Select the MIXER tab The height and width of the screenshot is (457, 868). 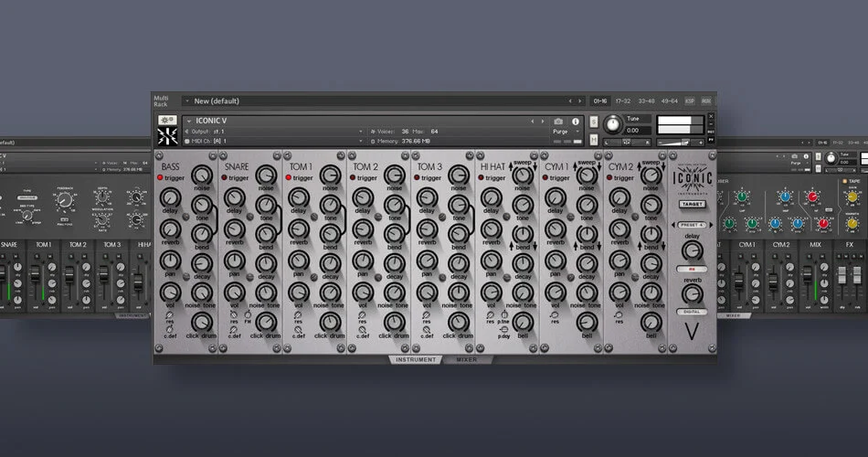467,360
